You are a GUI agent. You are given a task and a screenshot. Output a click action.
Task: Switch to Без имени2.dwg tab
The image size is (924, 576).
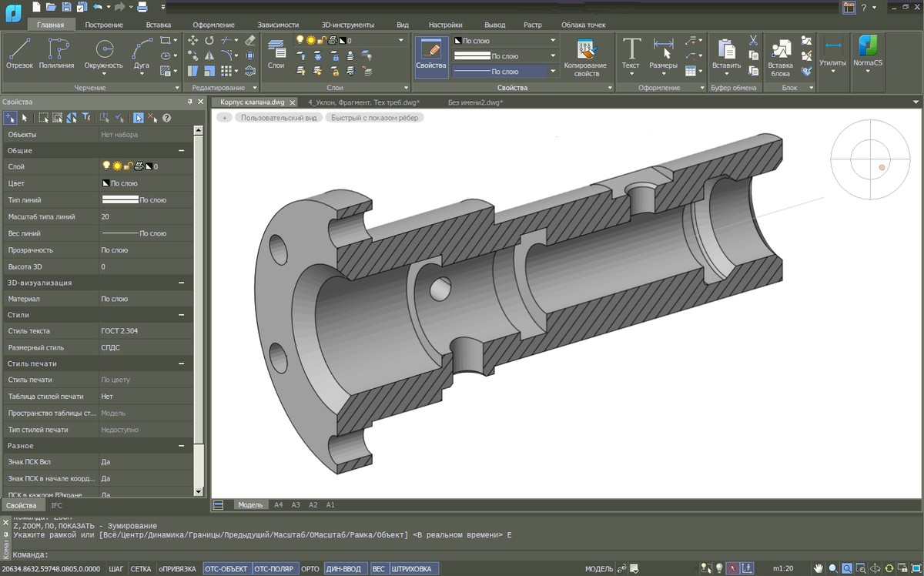tap(475, 102)
